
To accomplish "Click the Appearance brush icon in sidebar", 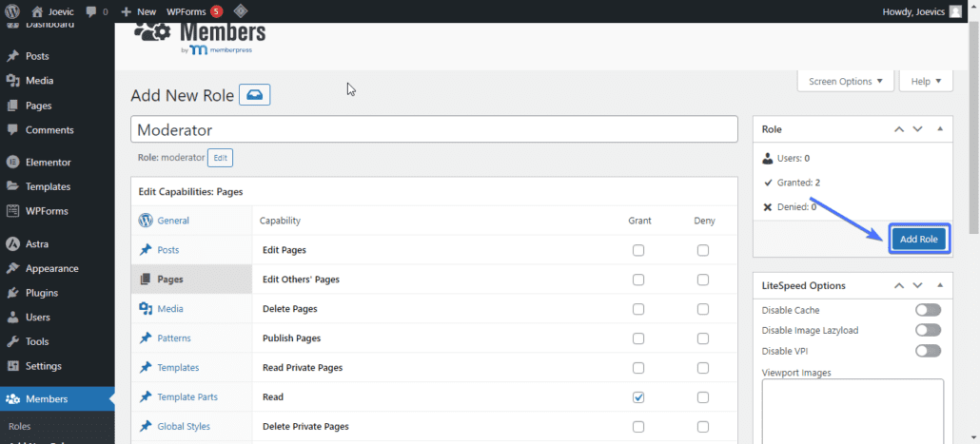I will point(12,268).
